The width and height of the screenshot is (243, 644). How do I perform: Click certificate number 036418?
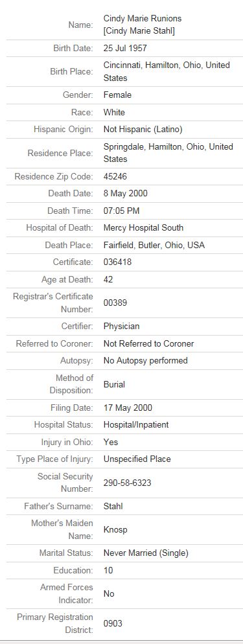117,262
